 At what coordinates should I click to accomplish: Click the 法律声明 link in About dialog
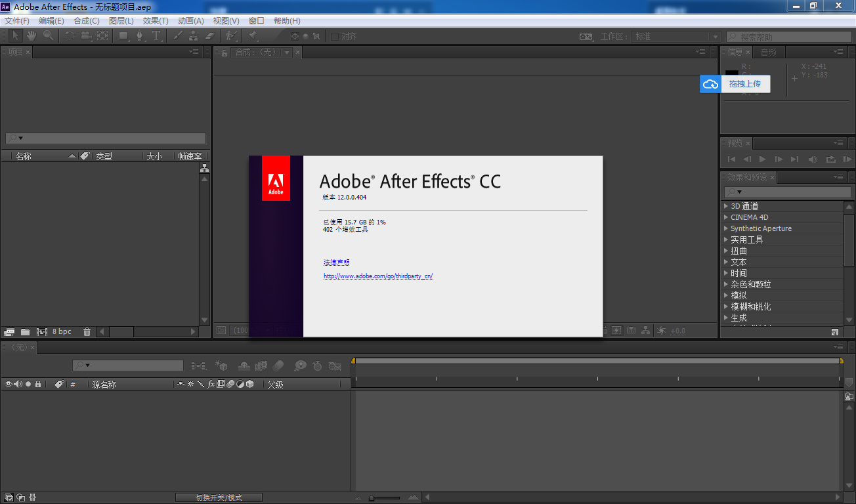[336, 262]
